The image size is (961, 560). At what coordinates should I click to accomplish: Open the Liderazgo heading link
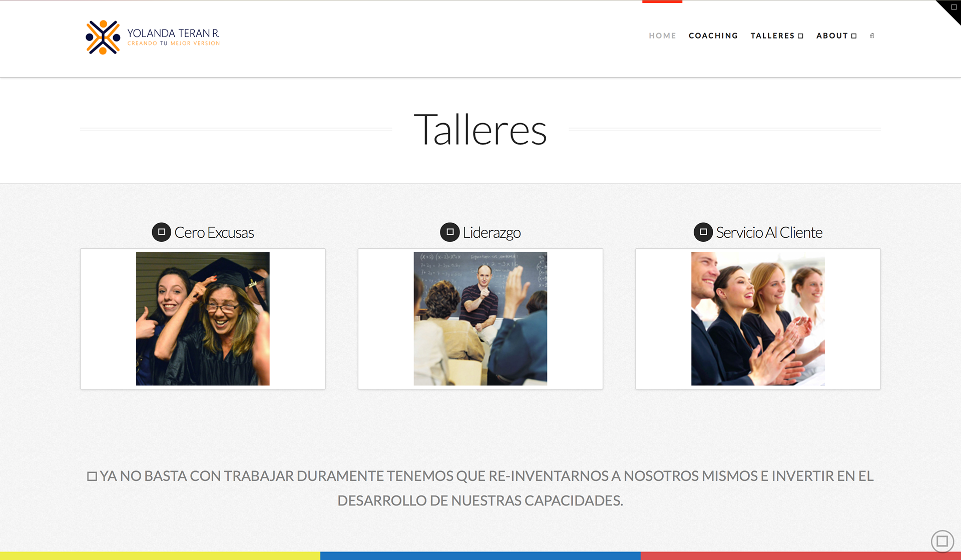coord(492,233)
